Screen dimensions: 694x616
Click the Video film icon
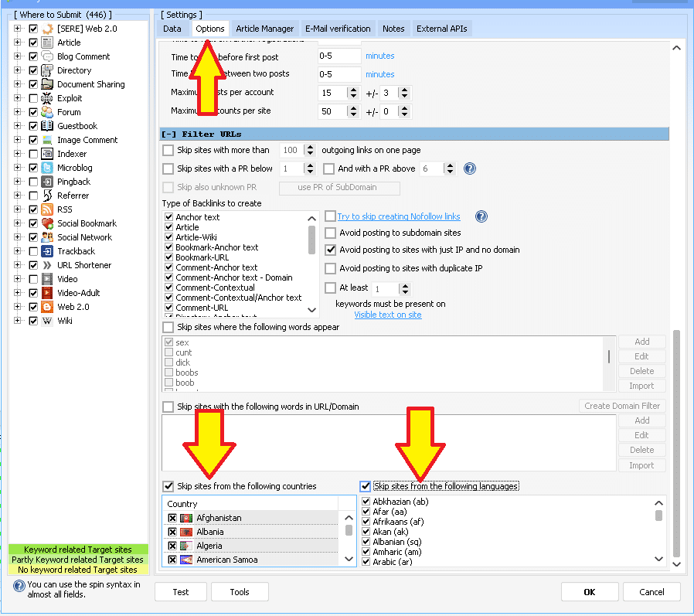pyautogui.click(x=47, y=279)
